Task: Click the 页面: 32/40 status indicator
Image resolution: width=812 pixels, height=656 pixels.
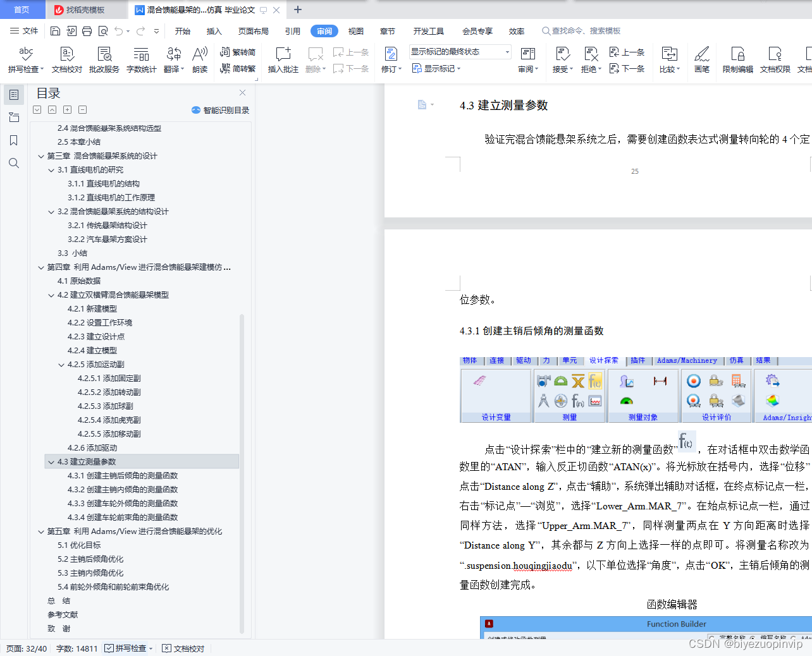Action: tap(27, 648)
